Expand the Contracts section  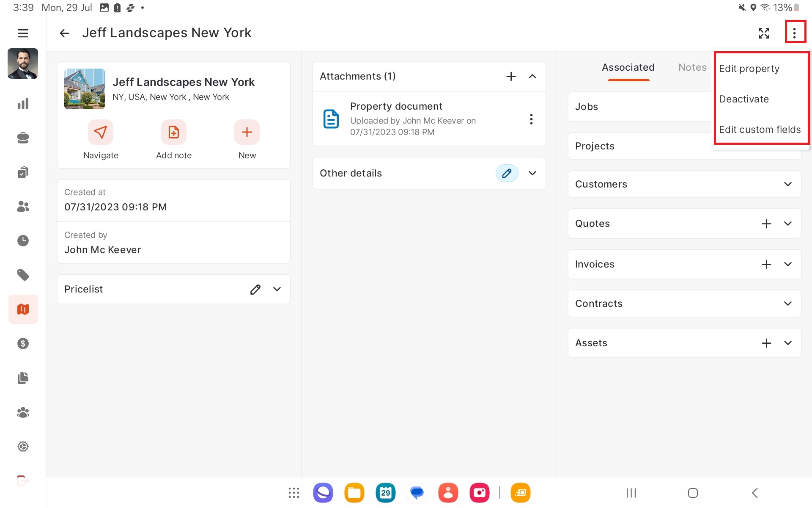[787, 304]
